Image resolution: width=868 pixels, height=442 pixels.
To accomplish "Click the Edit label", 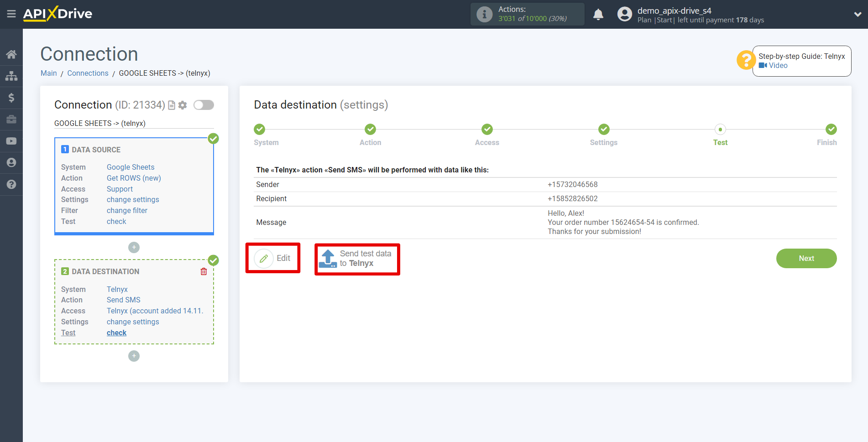I will coord(283,258).
